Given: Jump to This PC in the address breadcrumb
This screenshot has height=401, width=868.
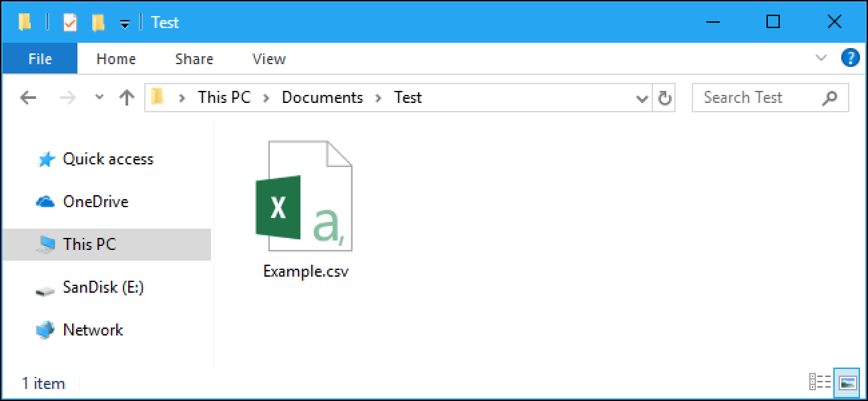Looking at the screenshot, I should point(224,98).
